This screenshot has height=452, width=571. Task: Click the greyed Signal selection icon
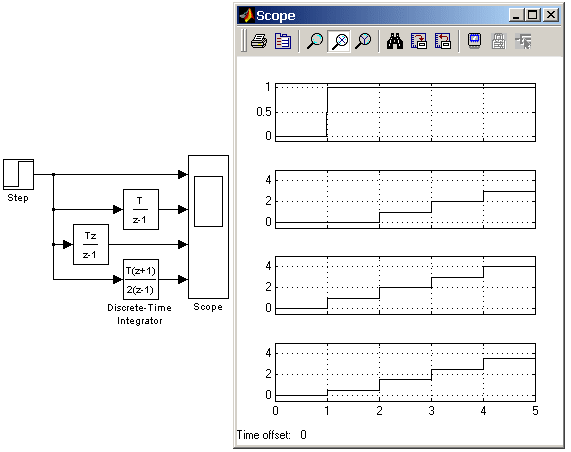click(x=523, y=41)
